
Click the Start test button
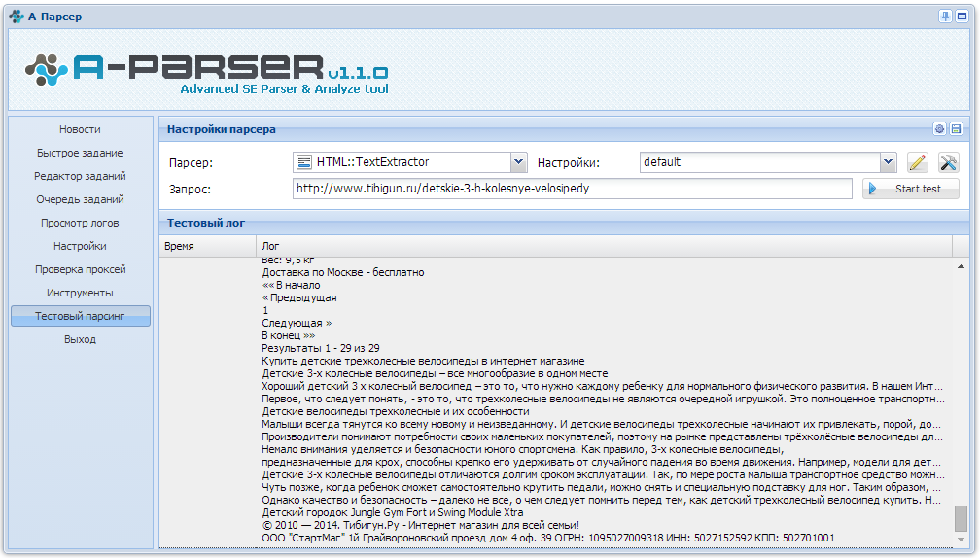(x=911, y=189)
